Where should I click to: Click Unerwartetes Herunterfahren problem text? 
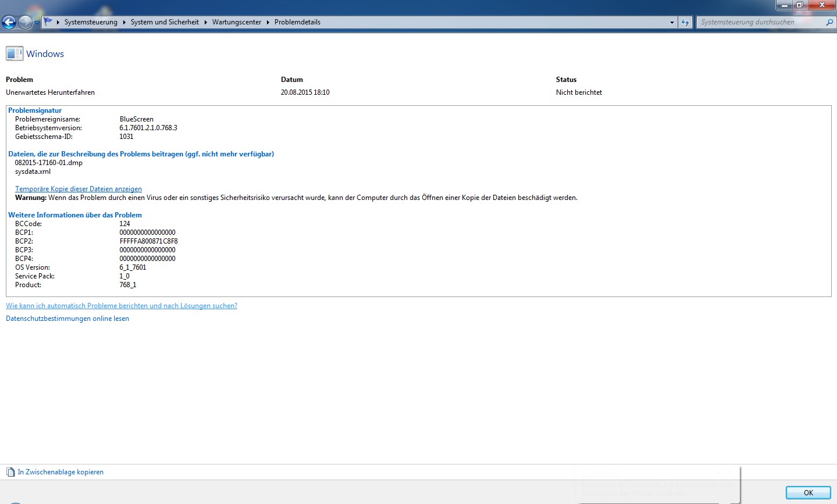pos(50,92)
